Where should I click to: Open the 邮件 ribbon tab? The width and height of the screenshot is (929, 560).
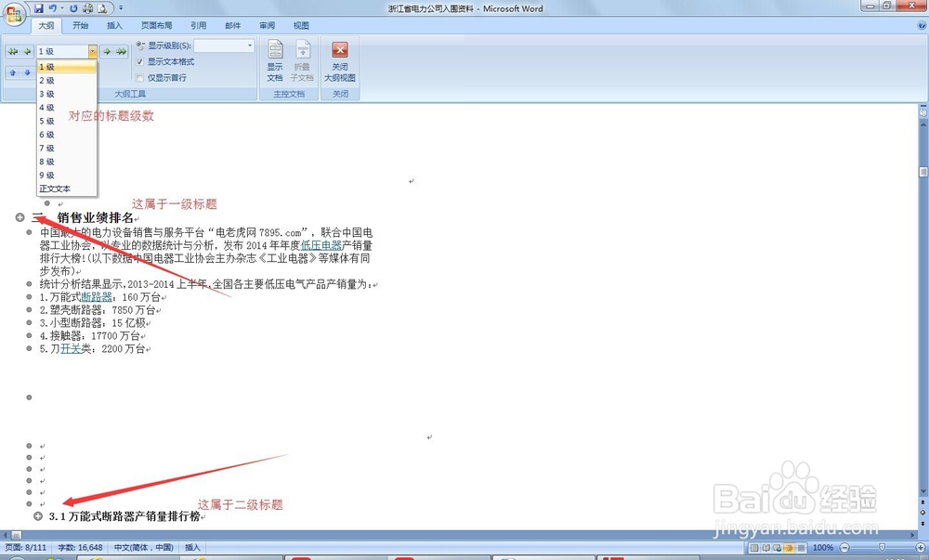233,25
